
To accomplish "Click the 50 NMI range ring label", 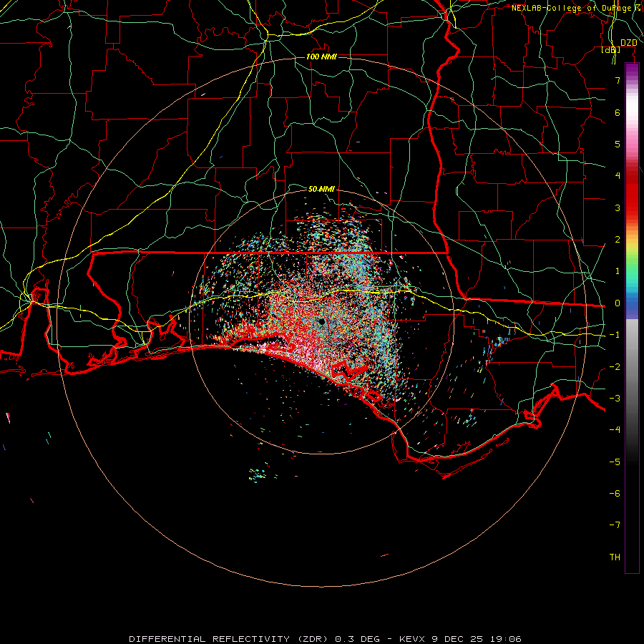I will coord(321,189).
